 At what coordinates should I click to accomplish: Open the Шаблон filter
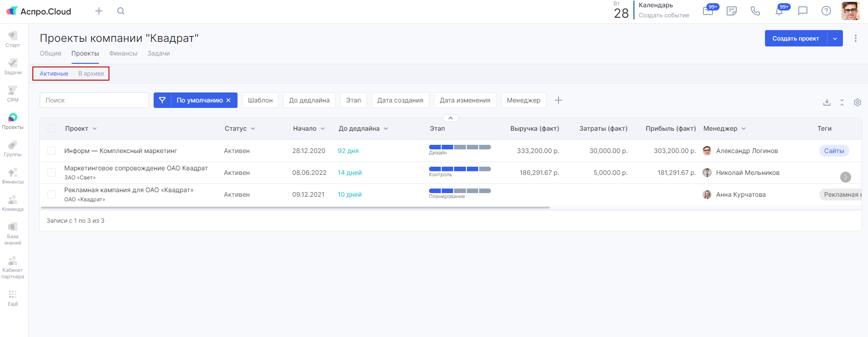point(260,100)
